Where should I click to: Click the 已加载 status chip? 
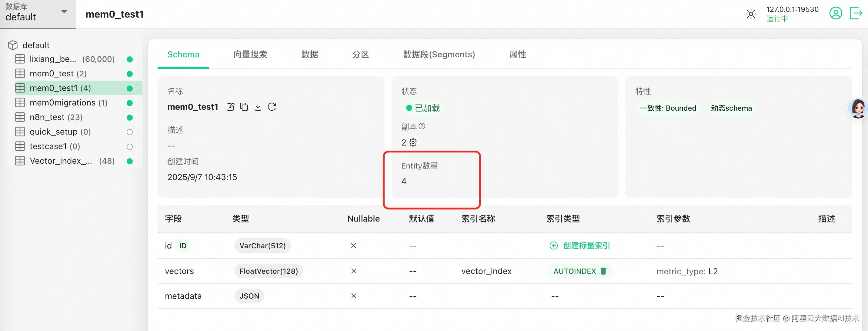coord(422,108)
